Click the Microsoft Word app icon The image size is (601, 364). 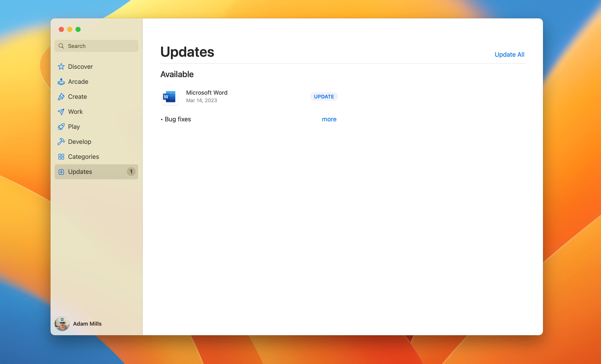169,97
